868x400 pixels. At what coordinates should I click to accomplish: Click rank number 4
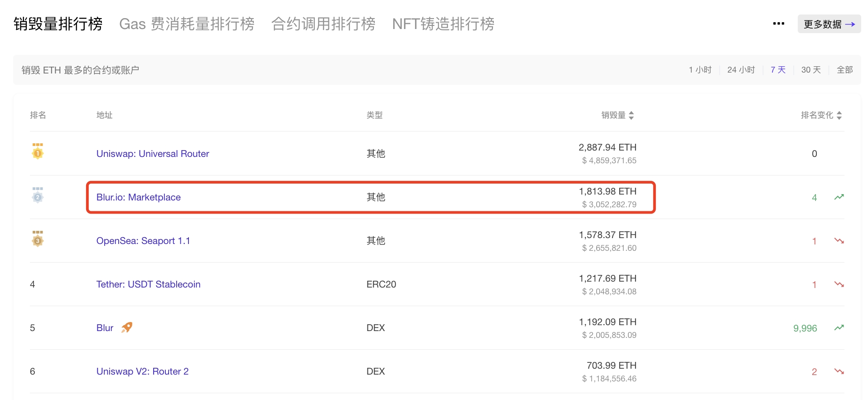point(33,284)
